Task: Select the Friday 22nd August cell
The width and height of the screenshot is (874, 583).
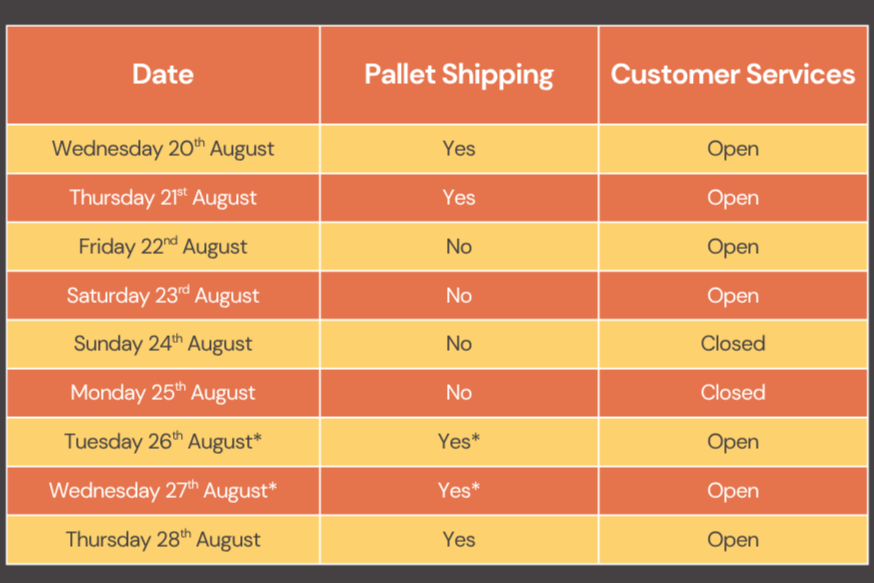Action: click(163, 246)
